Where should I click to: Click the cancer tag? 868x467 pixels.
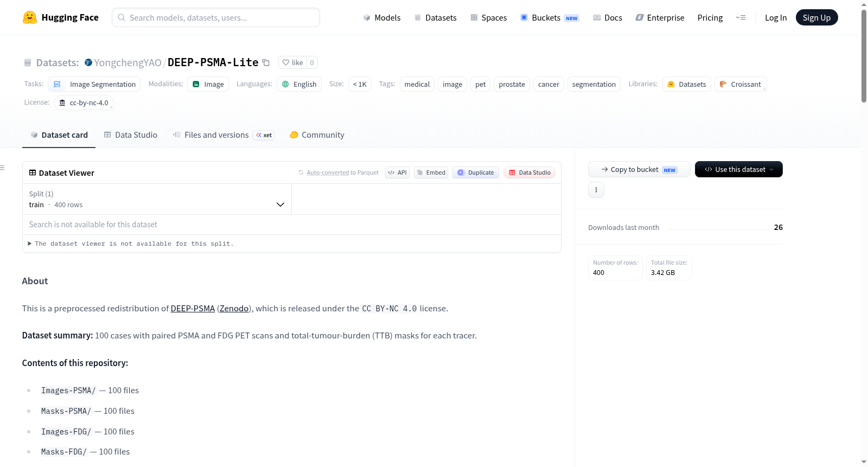(548, 84)
